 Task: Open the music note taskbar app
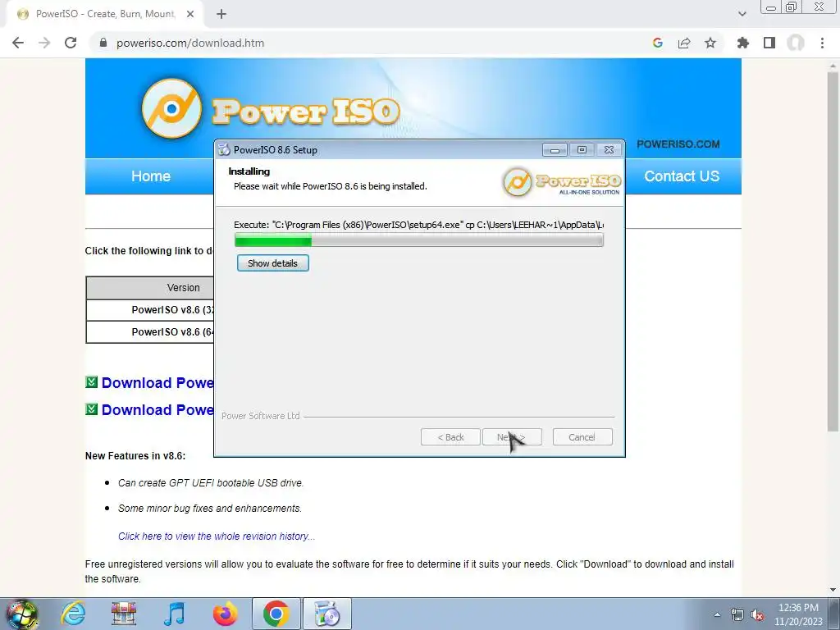pyautogui.click(x=174, y=614)
